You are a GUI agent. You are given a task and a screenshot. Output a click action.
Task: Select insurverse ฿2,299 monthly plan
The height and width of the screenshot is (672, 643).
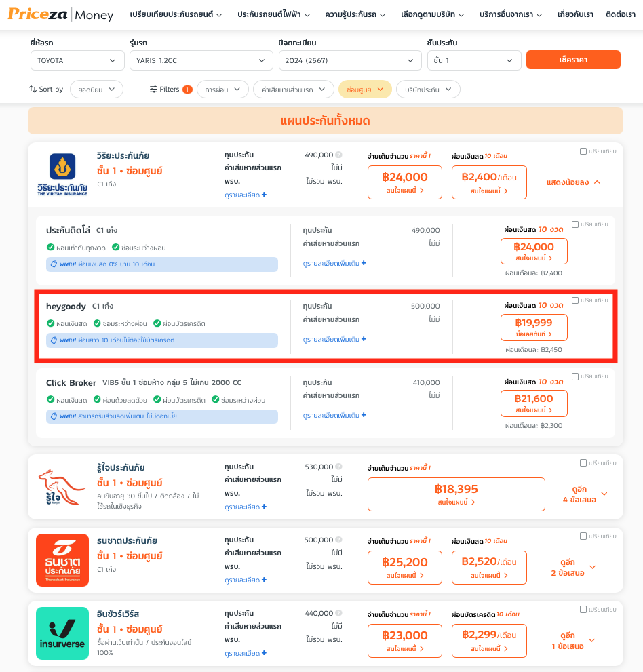489,641
